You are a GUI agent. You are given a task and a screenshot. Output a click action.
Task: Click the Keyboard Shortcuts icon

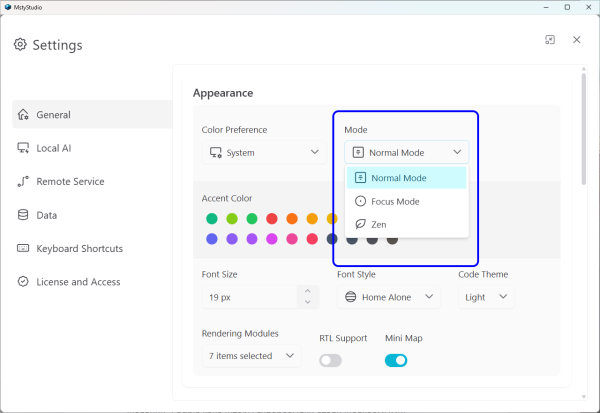pyautogui.click(x=23, y=248)
